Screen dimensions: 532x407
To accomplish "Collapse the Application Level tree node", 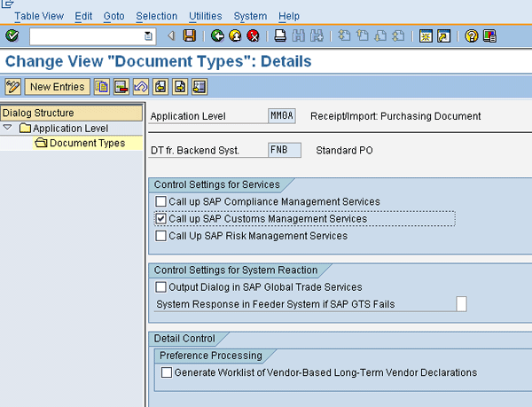I will pos(7,128).
